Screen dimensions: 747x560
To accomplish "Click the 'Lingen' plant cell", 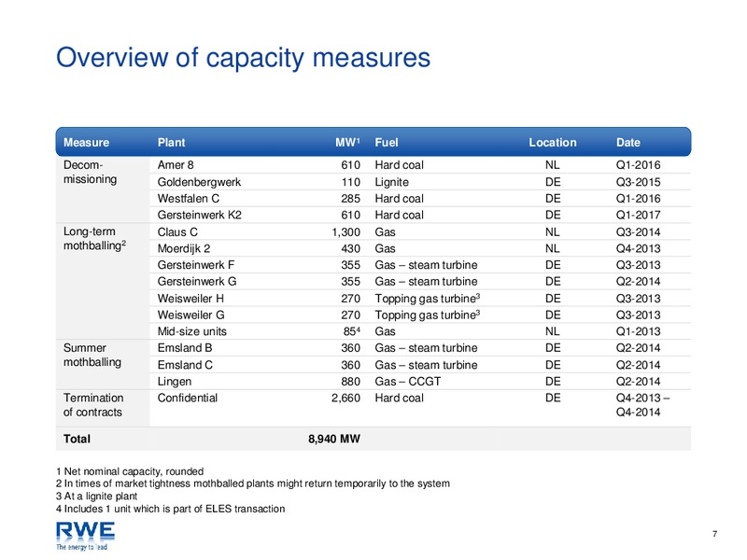I will pyautogui.click(x=175, y=382).
